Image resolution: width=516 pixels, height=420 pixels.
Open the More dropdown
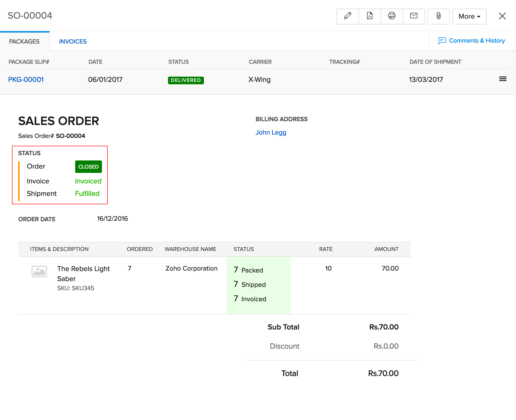pyautogui.click(x=469, y=16)
